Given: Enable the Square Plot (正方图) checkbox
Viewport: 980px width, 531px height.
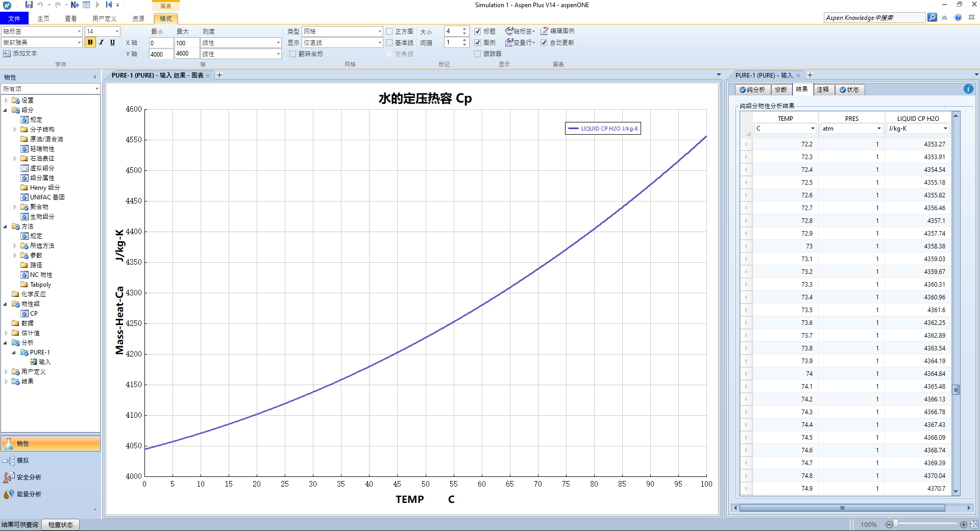Looking at the screenshot, I should click(x=389, y=31).
